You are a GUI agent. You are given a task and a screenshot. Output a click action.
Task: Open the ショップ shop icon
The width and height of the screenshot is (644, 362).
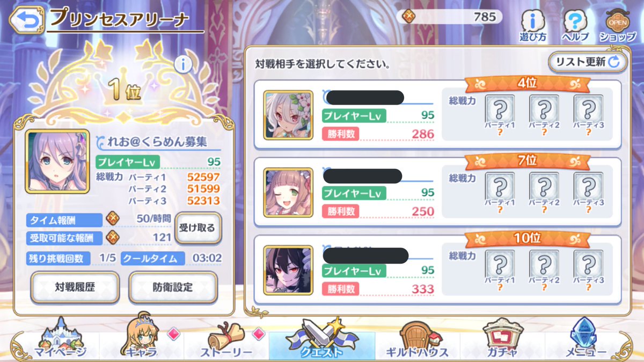618,25
